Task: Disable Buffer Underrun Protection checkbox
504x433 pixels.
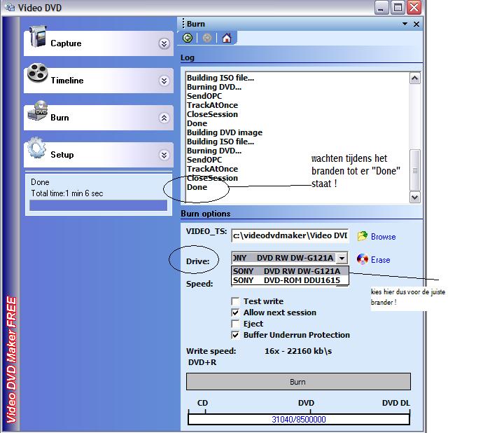Action: pyautogui.click(x=236, y=335)
